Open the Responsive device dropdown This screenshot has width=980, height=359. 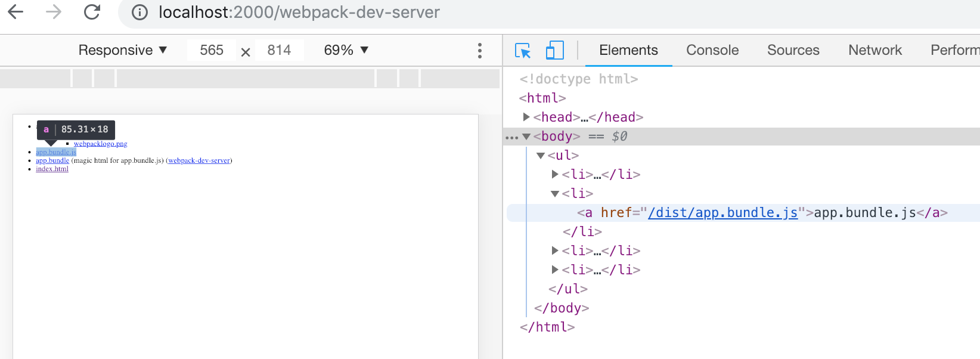point(122,50)
